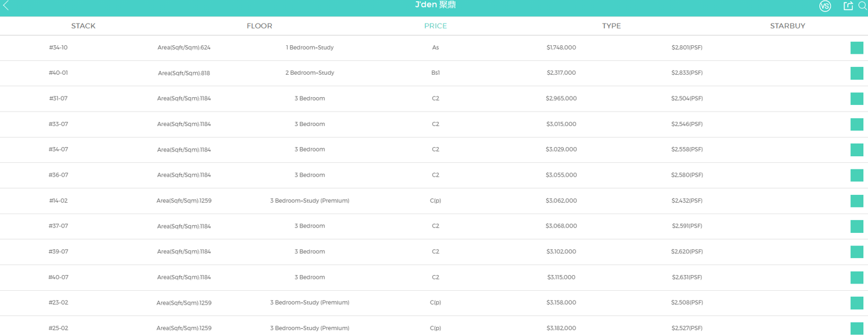Click the share icon in header
The height and width of the screenshot is (336, 868).
[x=848, y=6]
